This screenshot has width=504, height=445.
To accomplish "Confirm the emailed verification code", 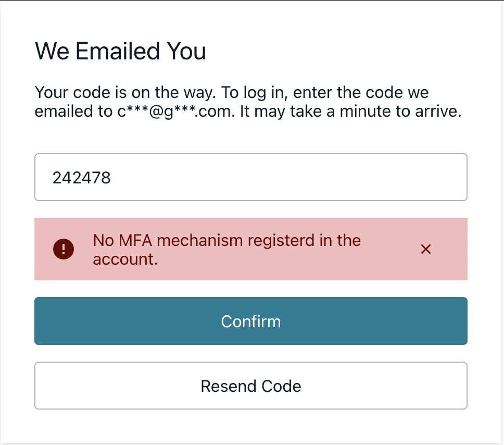I will pos(251,322).
